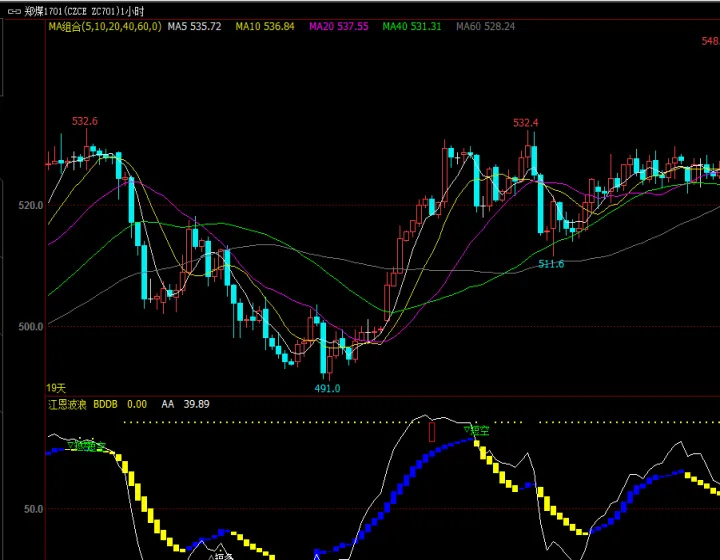Image resolution: width=720 pixels, height=560 pixels.
Task: Open the 江恩波浪 indicator name
Action: coord(67,404)
